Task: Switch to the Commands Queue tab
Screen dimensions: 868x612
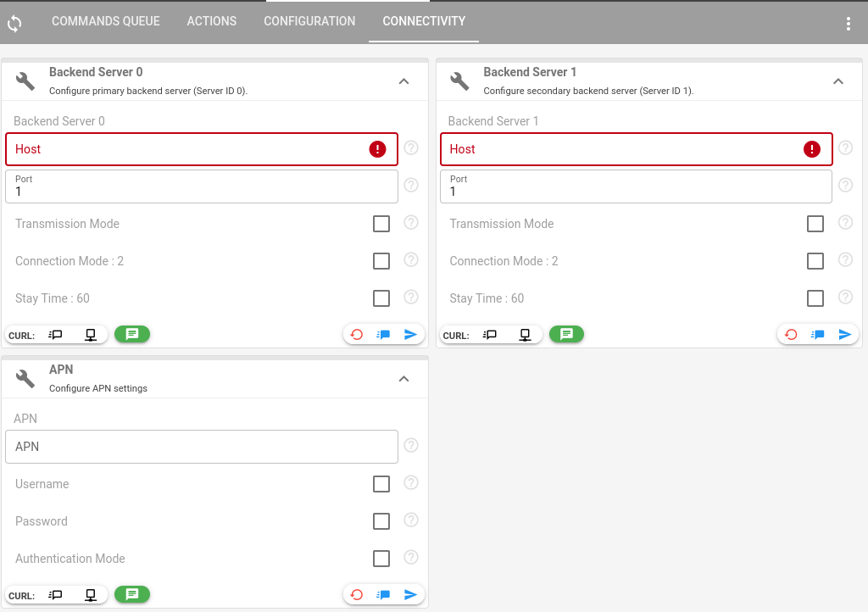Action: (x=106, y=21)
